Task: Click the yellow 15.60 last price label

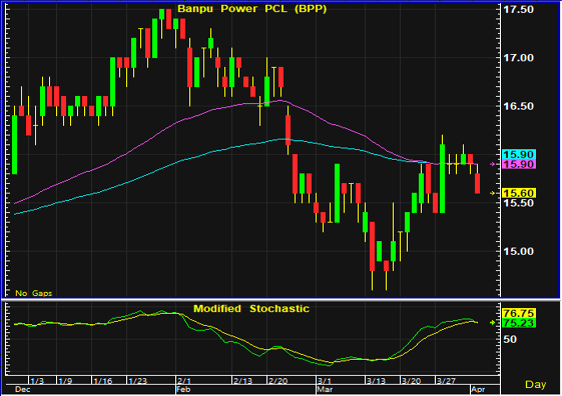Action: click(x=519, y=193)
